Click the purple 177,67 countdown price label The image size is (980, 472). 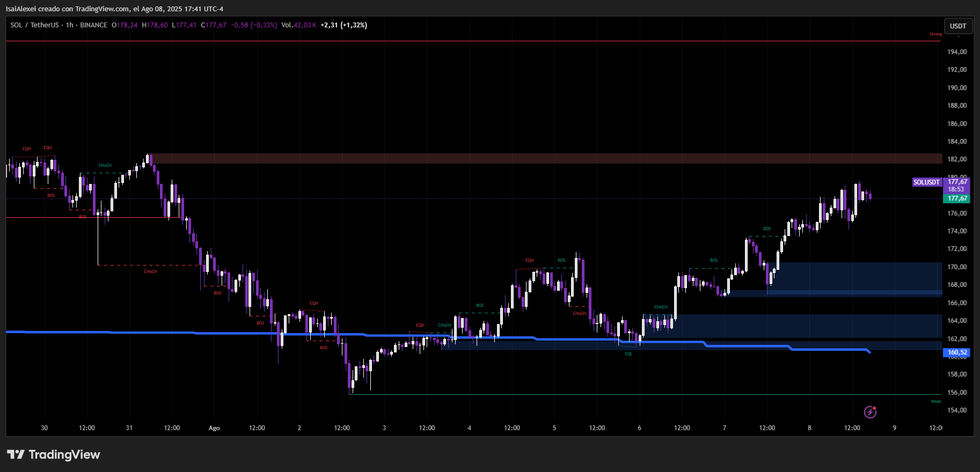pos(957,185)
